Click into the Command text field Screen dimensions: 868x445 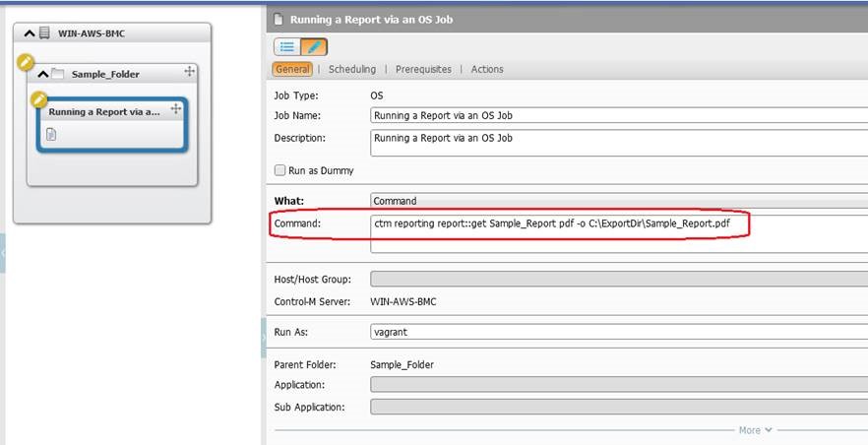pyautogui.click(x=618, y=232)
